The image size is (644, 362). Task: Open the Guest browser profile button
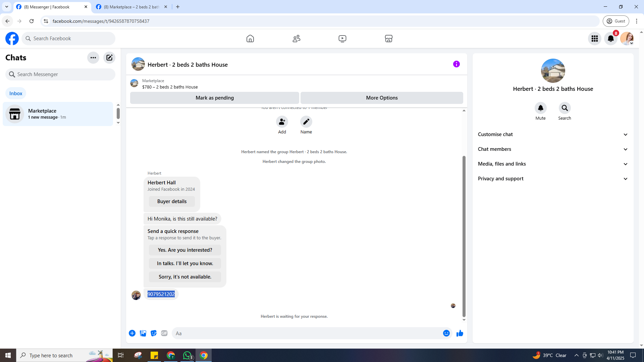616,21
